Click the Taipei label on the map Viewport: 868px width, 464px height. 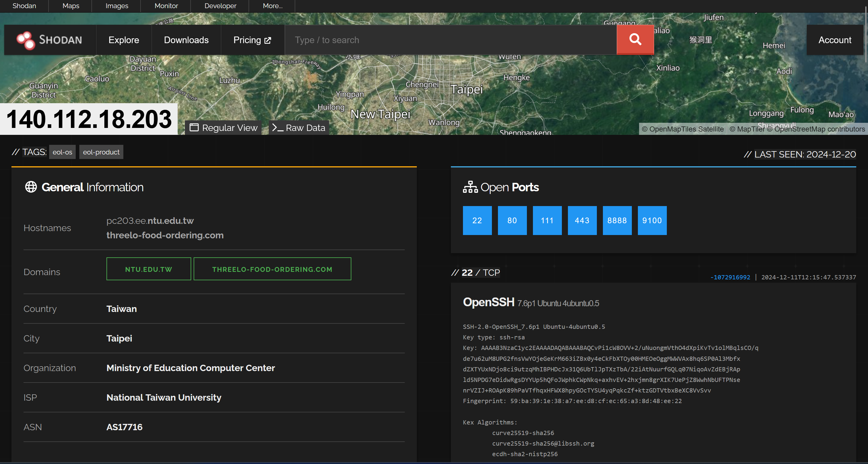466,89
